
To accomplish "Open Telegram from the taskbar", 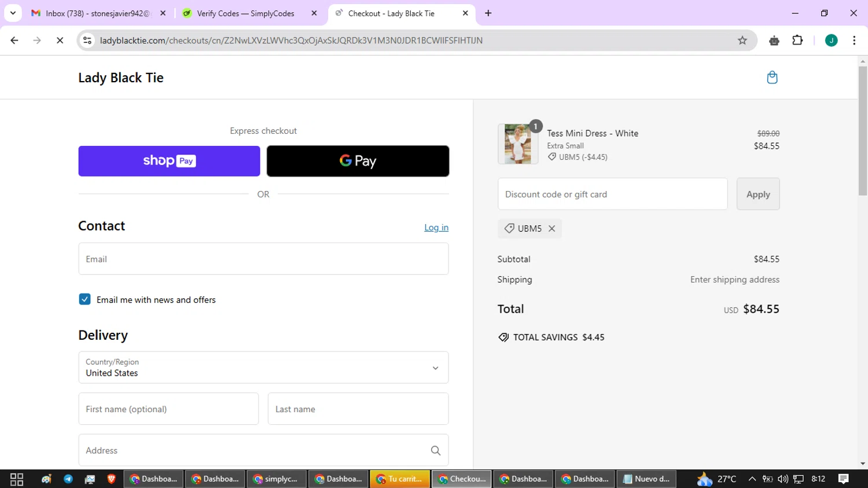I will [x=68, y=479].
